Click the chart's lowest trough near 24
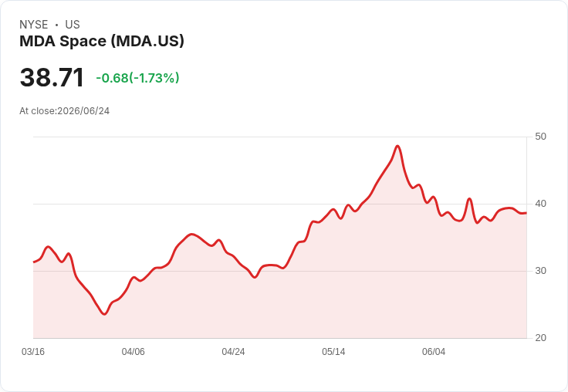The width and height of the screenshot is (568, 392). tap(104, 314)
